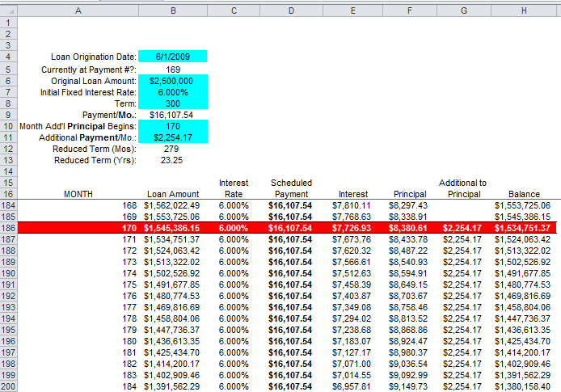Click the 'Loan Origination Date:' label
Screen dimensions: 561x392
tap(94, 57)
